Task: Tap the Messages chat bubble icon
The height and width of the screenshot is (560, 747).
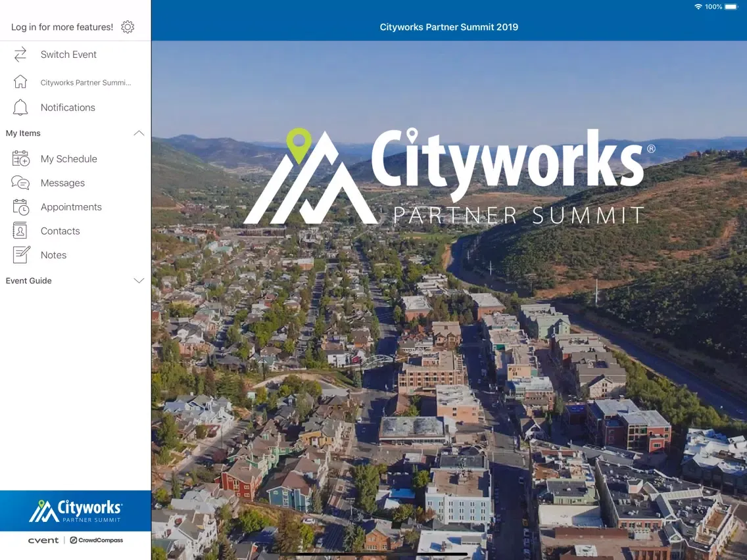Action: tap(20, 183)
